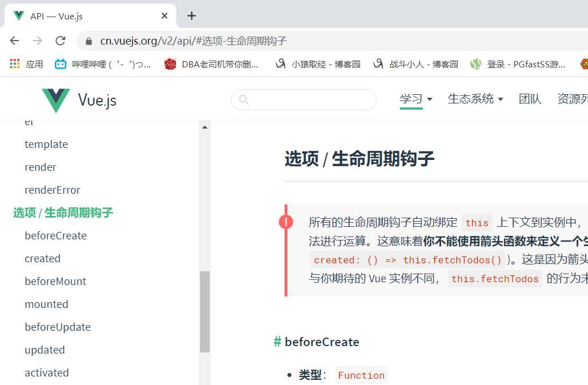Expand the 生态系统 dropdown menu
Screen dimensions: 588x385
pos(475,99)
